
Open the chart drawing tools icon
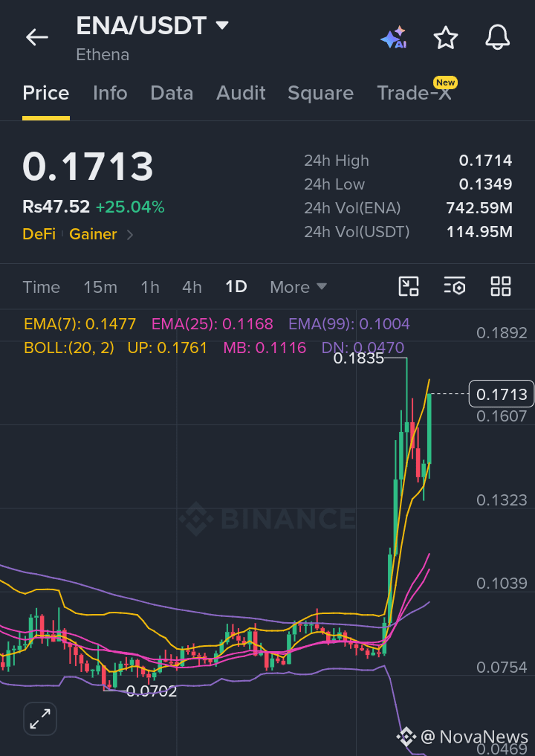click(408, 286)
